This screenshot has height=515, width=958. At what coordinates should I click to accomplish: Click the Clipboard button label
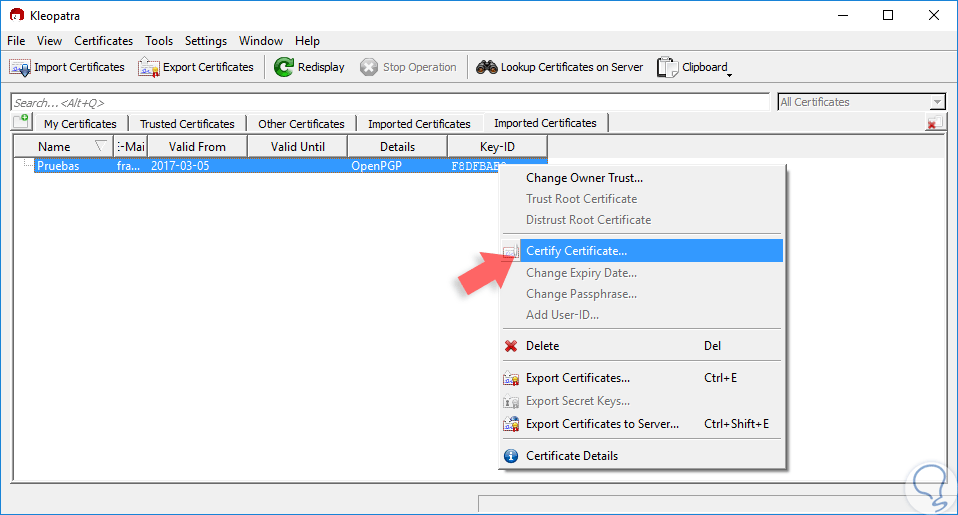coord(704,67)
